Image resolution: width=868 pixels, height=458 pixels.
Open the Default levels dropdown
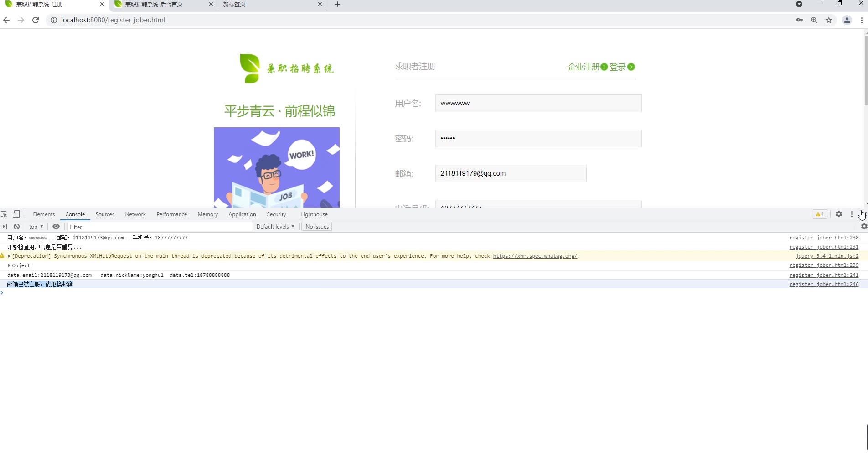pyautogui.click(x=275, y=227)
